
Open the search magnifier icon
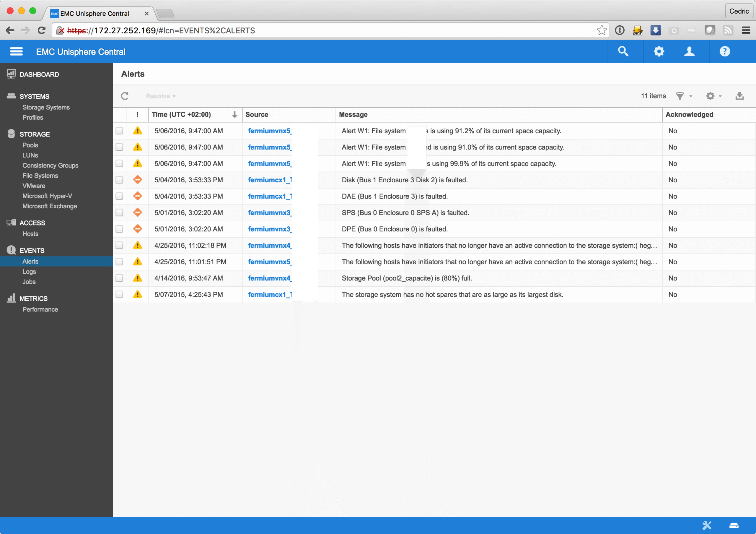point(623,51)
